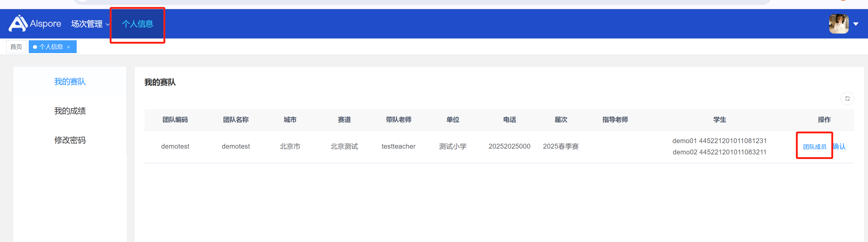This screenshot has height=242, width=868.
Task: Select the testteacher cell in the table
Action: tap(398, 146)
